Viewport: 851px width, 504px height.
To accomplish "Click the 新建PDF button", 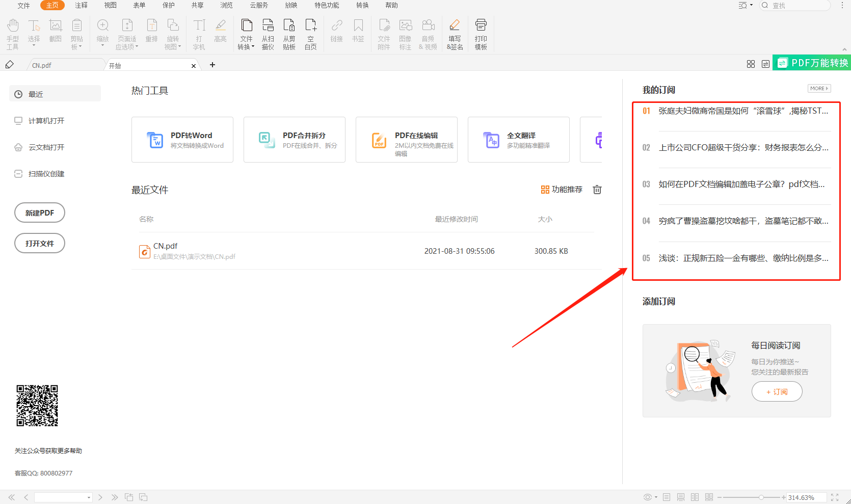I will [x=40, y=213].
